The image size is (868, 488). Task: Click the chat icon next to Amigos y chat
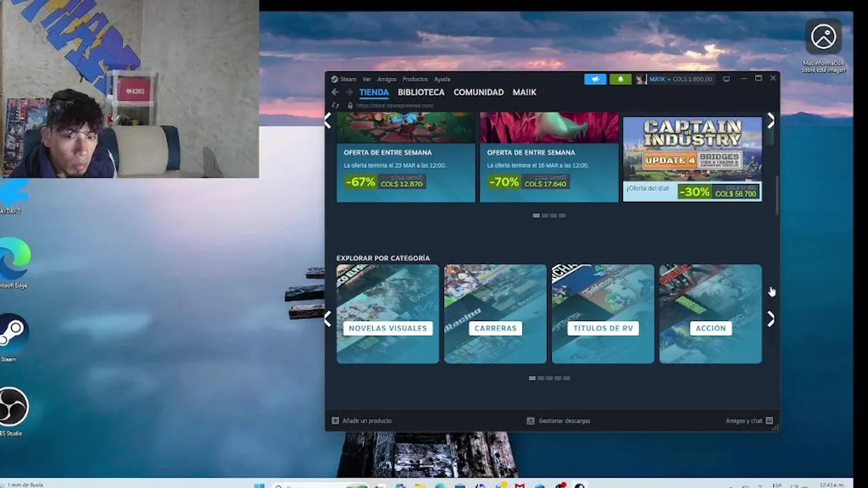point(769,421)
